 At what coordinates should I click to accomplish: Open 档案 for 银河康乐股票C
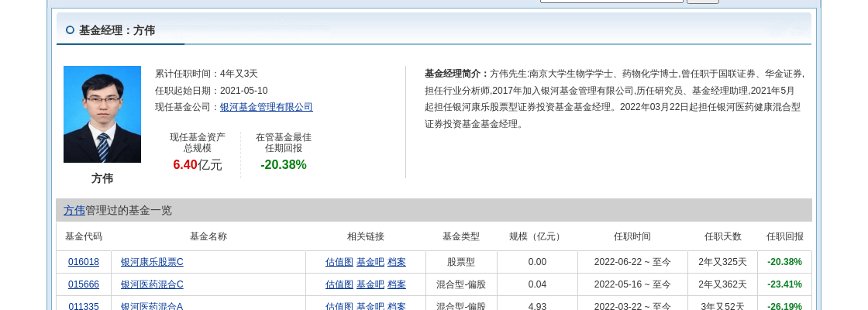tap(396, 262)
